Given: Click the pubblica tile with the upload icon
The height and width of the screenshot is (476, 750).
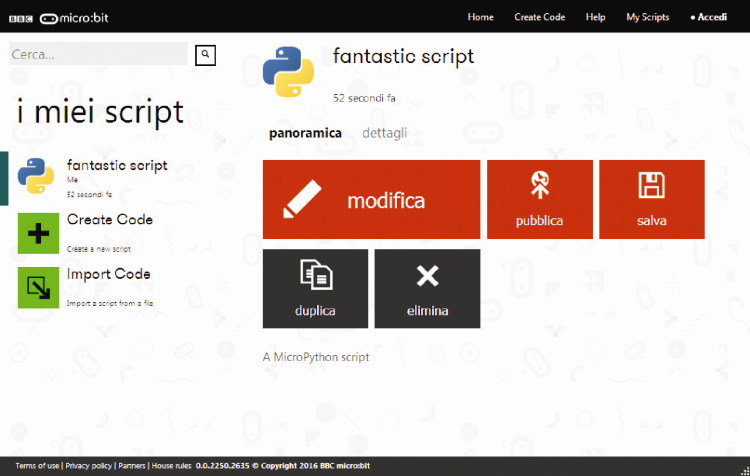Looking at the screenshot, I should tap(540, 199).
